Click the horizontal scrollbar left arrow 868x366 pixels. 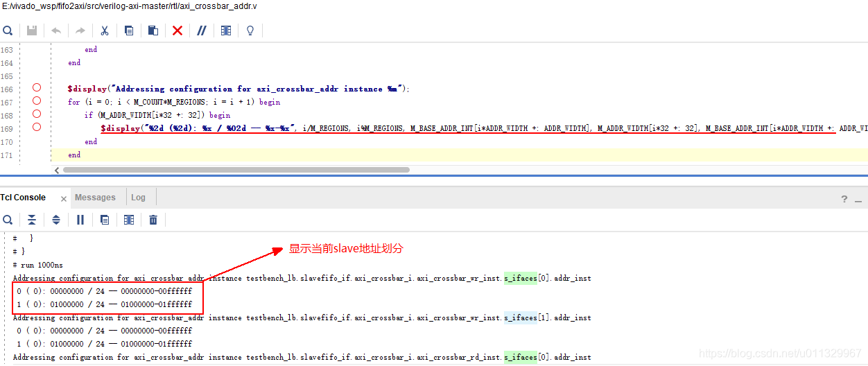coord(57,170)
